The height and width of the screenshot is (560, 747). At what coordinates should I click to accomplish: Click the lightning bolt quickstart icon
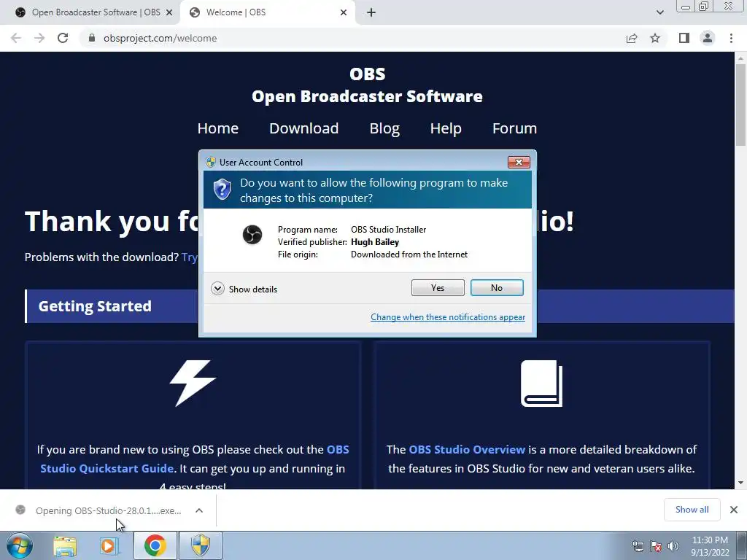[193, 383]
